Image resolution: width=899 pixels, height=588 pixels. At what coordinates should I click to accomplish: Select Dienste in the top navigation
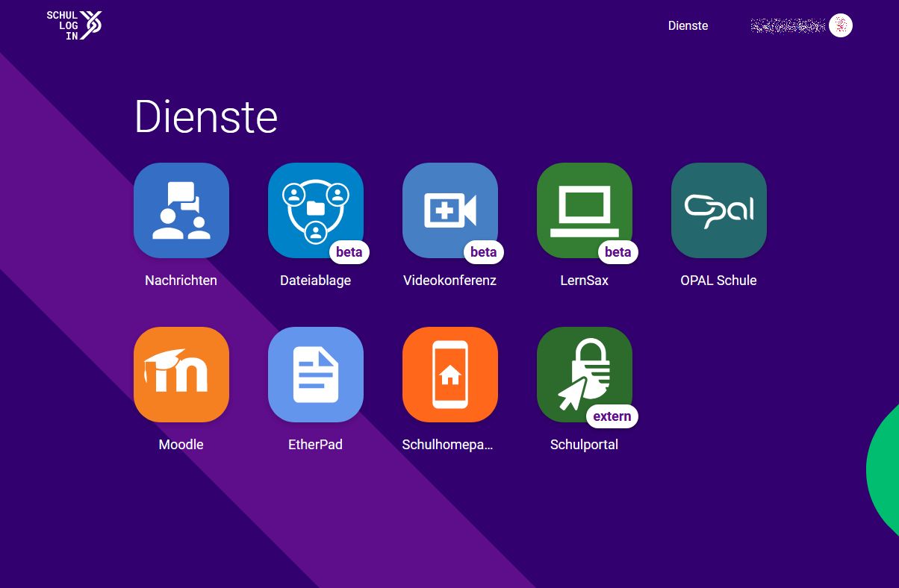pyautogui.click(x=688, y=25)
